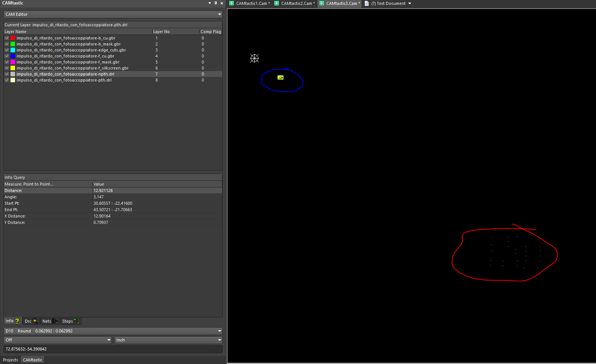Toggle visibility of f_silkscreen.gbr layer
Image resolution: width=596 pixels, height=364 pixels.
(7, 68)
